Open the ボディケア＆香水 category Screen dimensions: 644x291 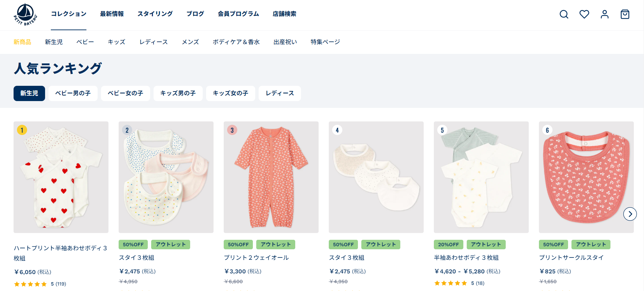pyautogui.click(x=236, y=42)
